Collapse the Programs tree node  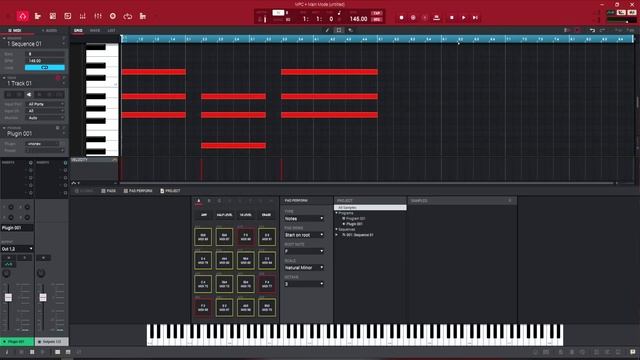pos(337,213)
